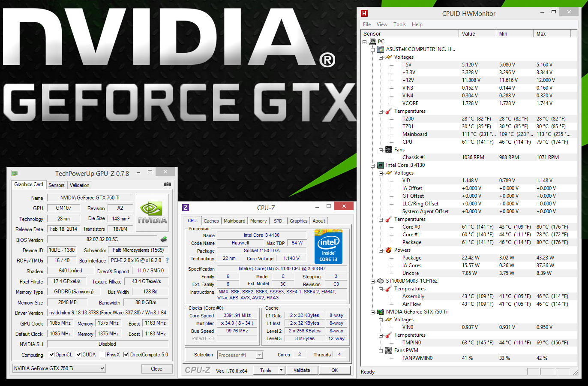Select the Chassis #1 fan row
This screenshot has width=588, height=386.
point(469,157)
